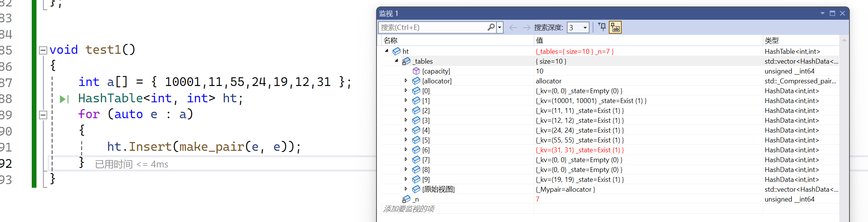Click ht.Insert(make_pair(e, e)); code line

click(204, 147)
